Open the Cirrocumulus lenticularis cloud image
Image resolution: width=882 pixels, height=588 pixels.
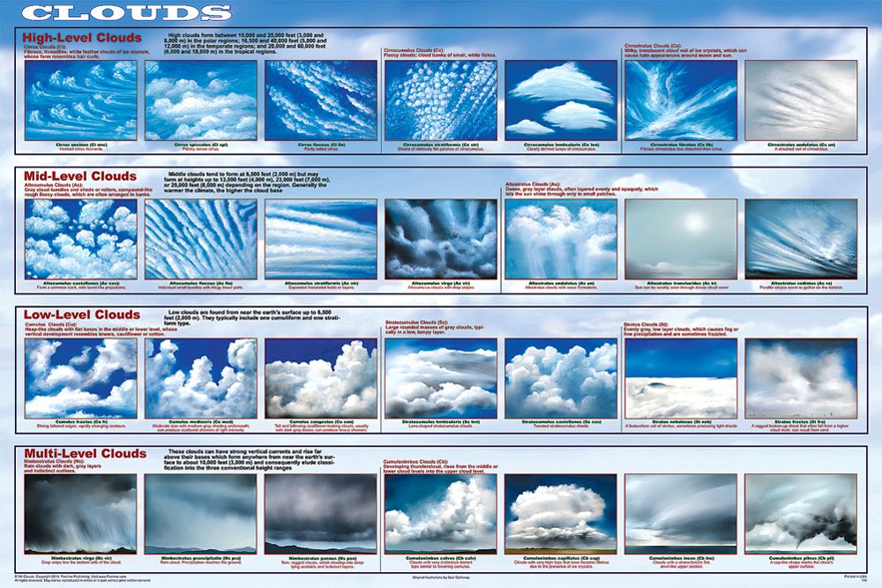point(561,100)
